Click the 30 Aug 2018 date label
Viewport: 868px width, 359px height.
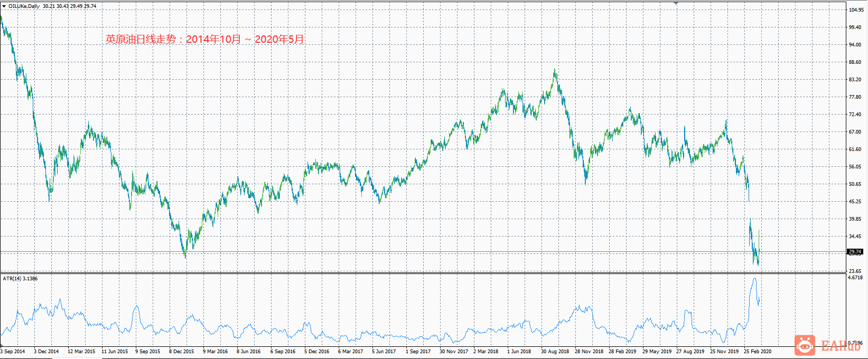(555, 351)
